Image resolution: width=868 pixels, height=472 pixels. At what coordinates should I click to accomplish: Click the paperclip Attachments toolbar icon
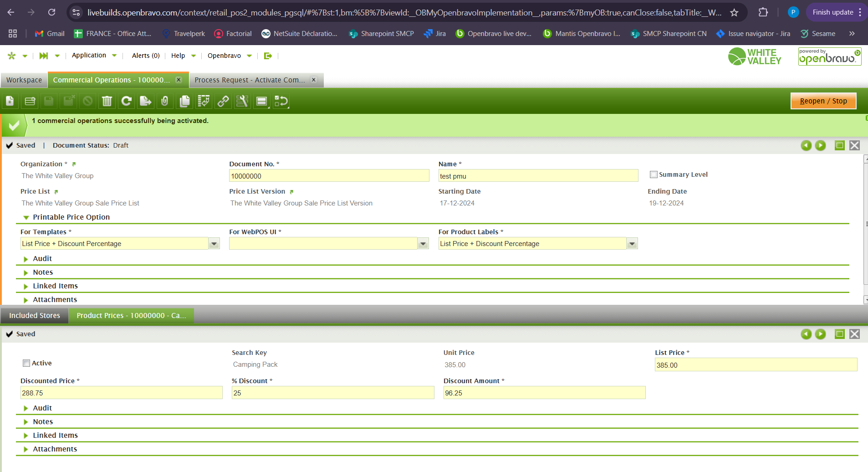coord(165,101)
